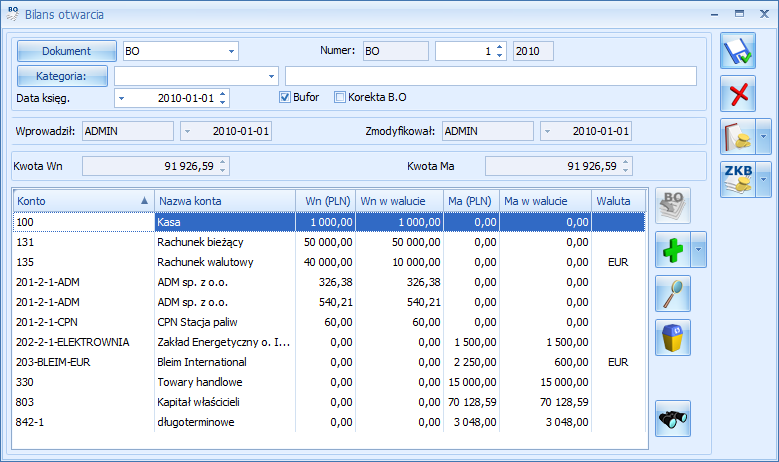Select the Rachunek walutowy row
This screenshot has width=779, height=462.
pos(329,262)
